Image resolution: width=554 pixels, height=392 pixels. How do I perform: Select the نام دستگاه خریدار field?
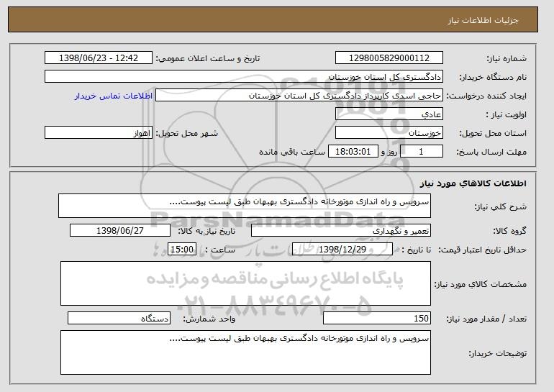pyautogui.click(x=244, y=77)
